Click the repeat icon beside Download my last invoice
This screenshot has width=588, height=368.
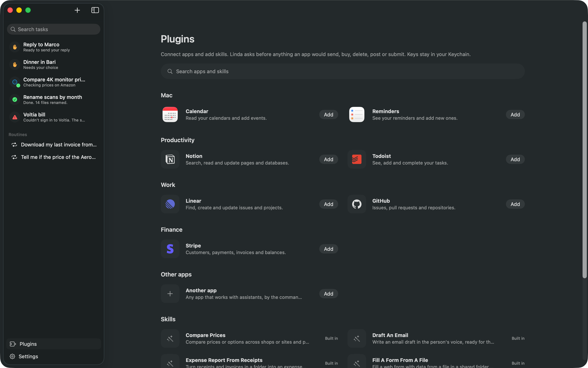(x=14, y=144)
